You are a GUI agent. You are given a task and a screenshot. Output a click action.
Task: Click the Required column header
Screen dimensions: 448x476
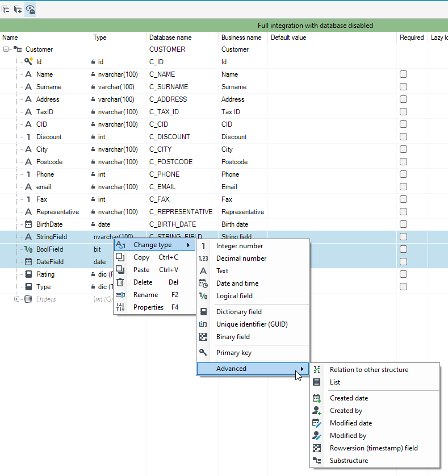pos(412,37)
